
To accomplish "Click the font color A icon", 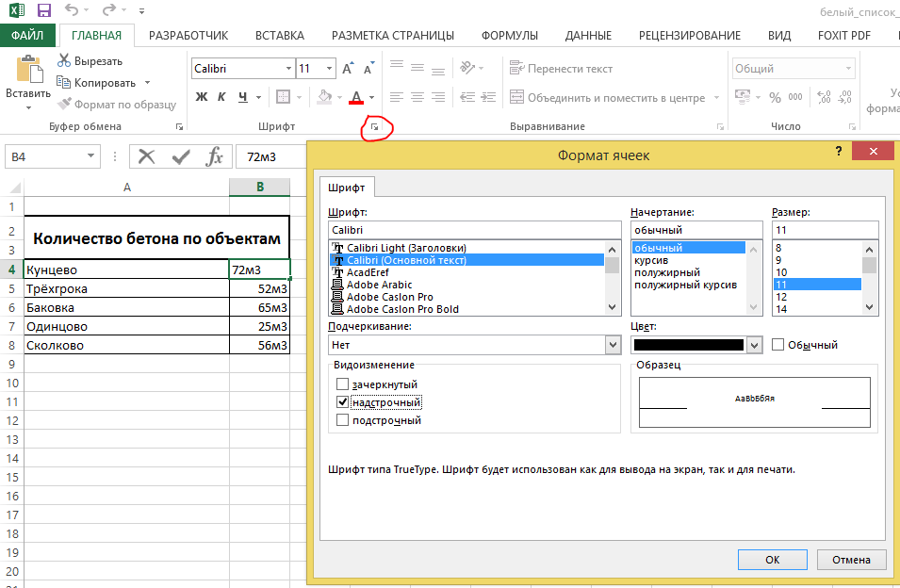I will (x=355, y=97).
